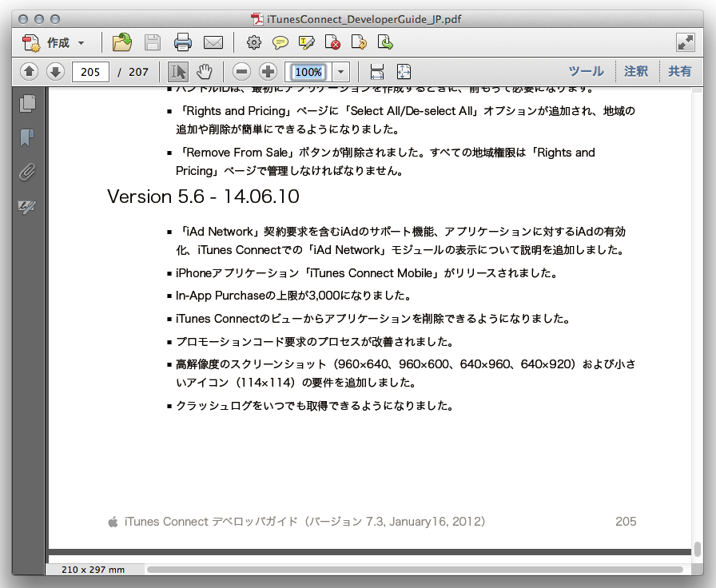
Task: Click the line about In-App Purchaseの上限が3,000
Action: click(293, 296)
